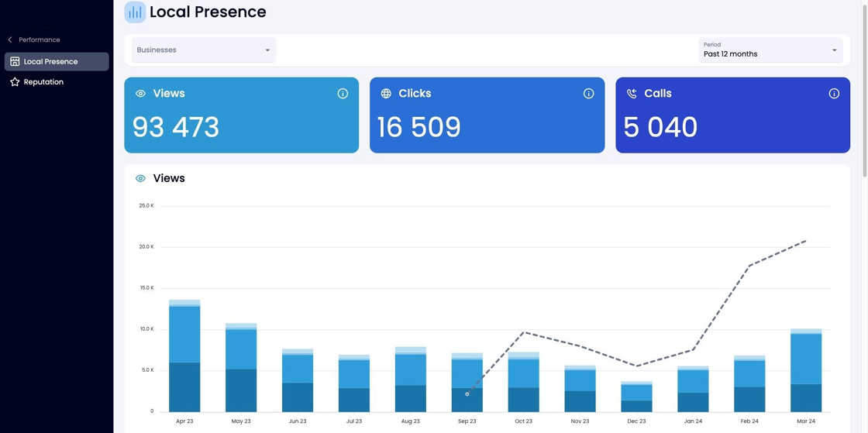Click the 'Views' chart section title
Viewport: 868px width, 433px height.
(x=169, y=178)
